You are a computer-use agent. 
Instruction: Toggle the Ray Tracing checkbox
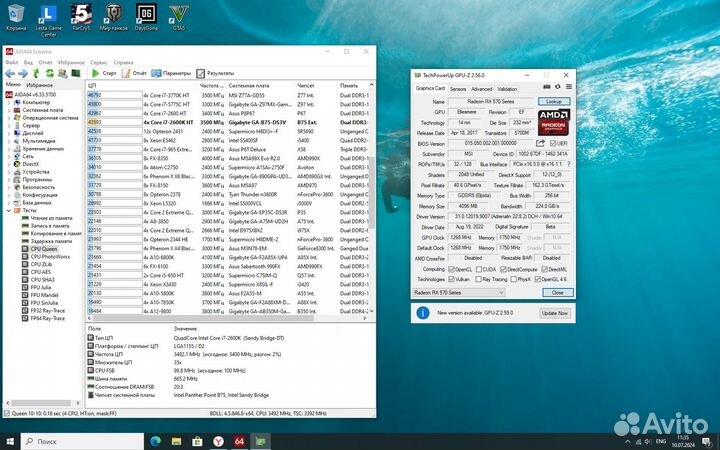coord(478,279)
